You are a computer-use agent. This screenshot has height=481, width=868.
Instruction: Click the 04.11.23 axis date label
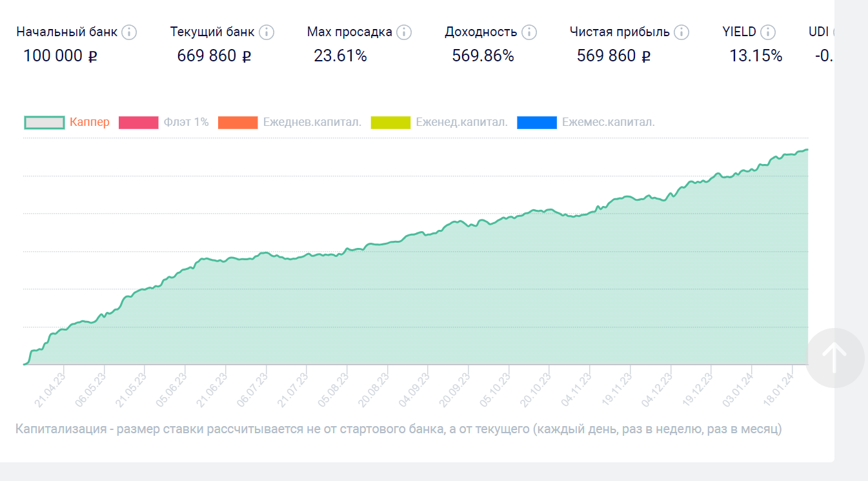576,389
